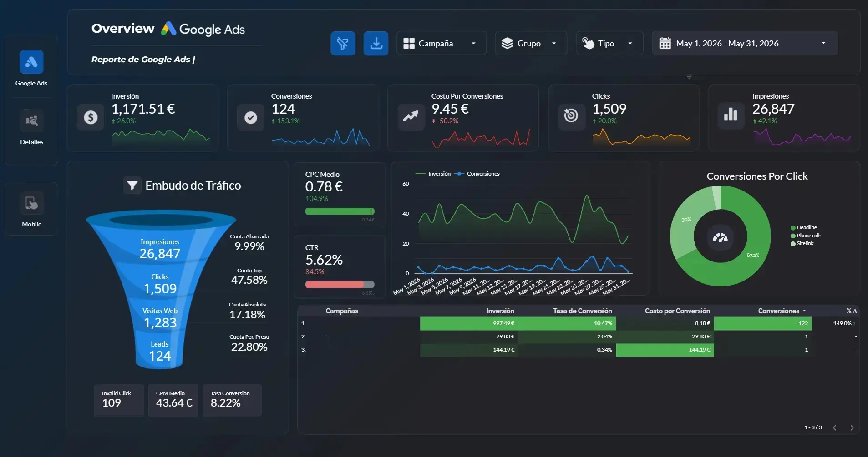This screenshot has width=868, height=457.
Task: Sort table by Inversión column header
Action: pyautogui.click(x=500, y=311)
